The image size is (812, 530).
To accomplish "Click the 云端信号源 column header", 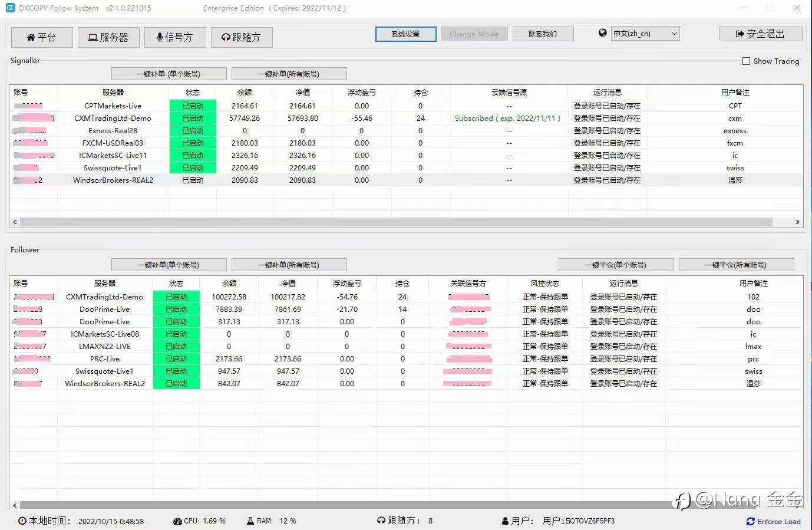I will click(x=509, y=93).
